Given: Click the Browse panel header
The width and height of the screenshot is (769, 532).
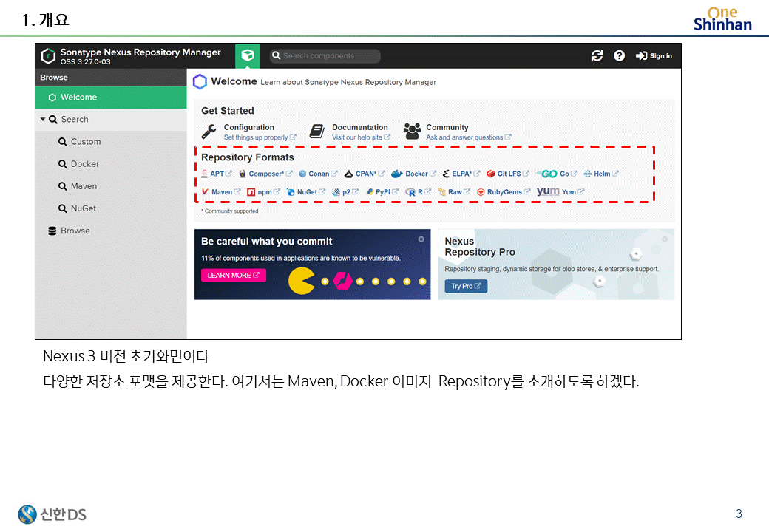Looking at the screenshot, I should pos(111,78).
